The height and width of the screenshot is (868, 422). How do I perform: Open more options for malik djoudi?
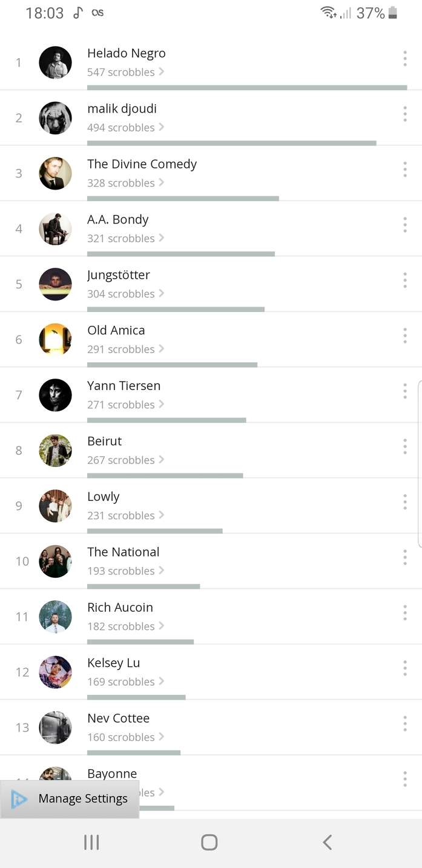[x=404, y=114]
